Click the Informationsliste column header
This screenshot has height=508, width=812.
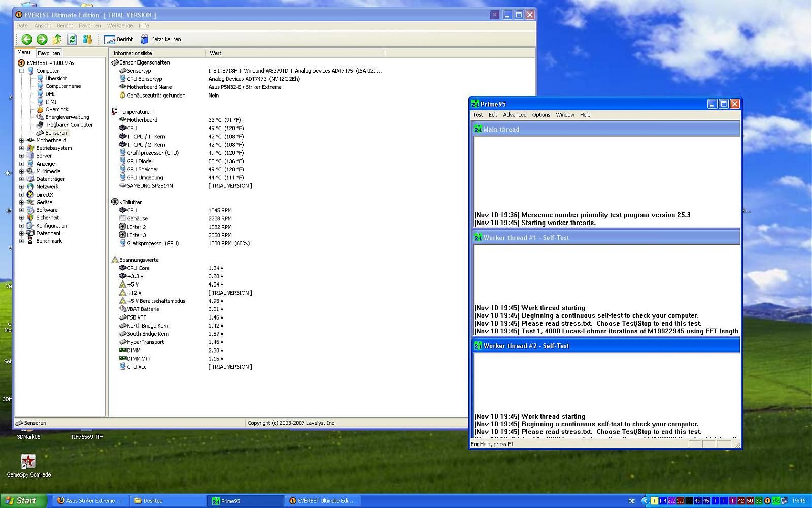pos(157,53)
